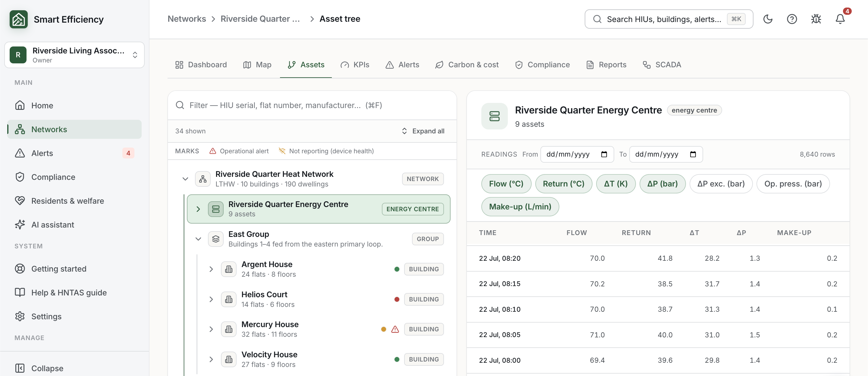Viewport: 868px width, 376px height.
Task: Click the Riverside Quarter Heat Network node icon
Action: coord(203,179)
